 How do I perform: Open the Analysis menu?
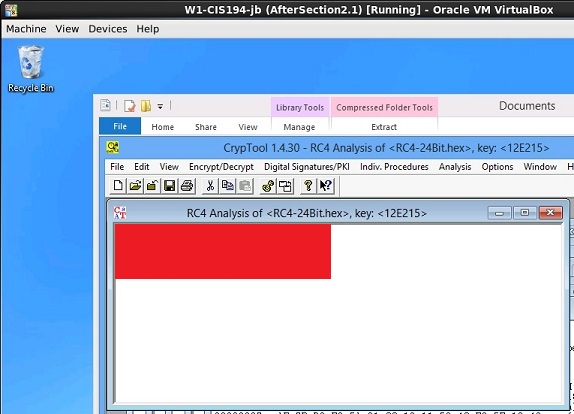[x=455, y=167]
